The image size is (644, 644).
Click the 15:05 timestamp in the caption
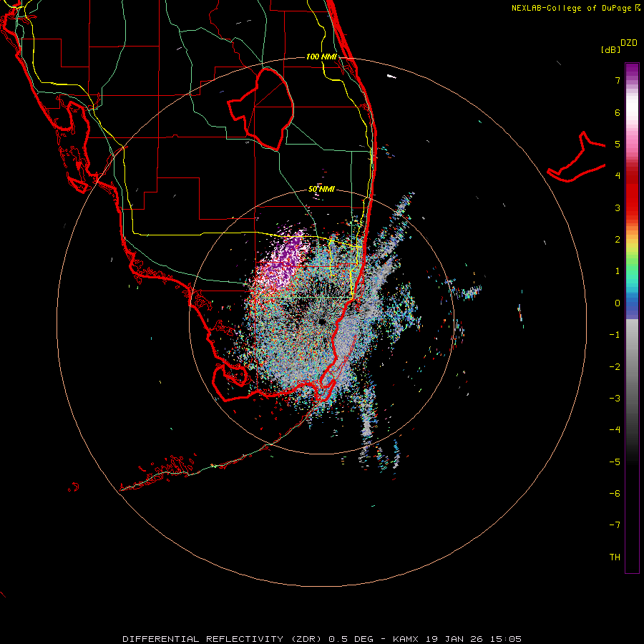pyautogui.click(x=505, y=639)
